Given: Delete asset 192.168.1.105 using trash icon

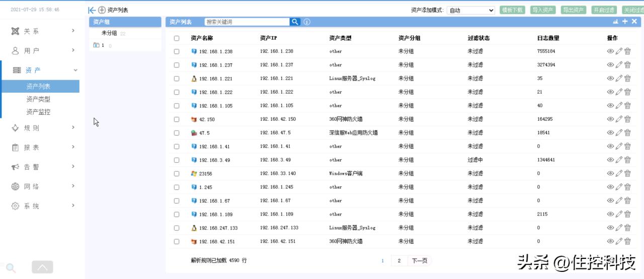Looking at the screenshot, I should tap(627, 105).
